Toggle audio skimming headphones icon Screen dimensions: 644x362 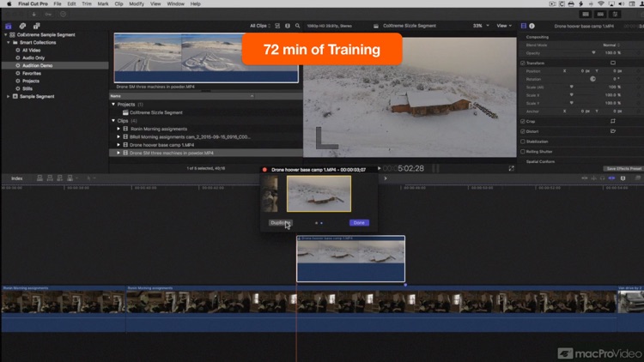coord(603,178)
